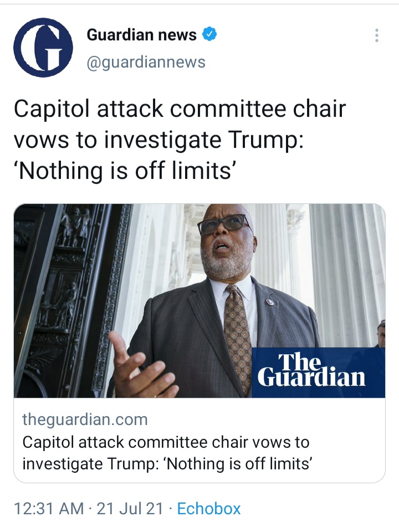The width and height of the screenshot is (399, 532).
Task: Click the blue verified badge
Action: 209,35
